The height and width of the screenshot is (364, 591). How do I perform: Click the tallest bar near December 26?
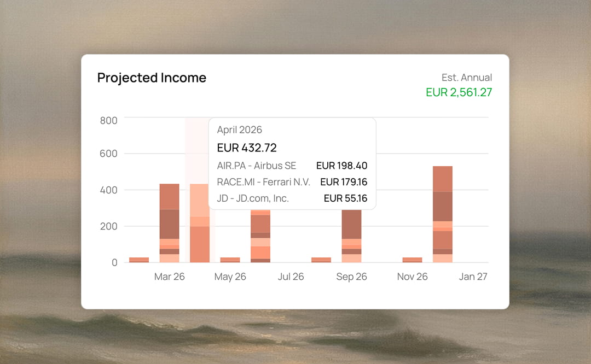click(443, 213)
